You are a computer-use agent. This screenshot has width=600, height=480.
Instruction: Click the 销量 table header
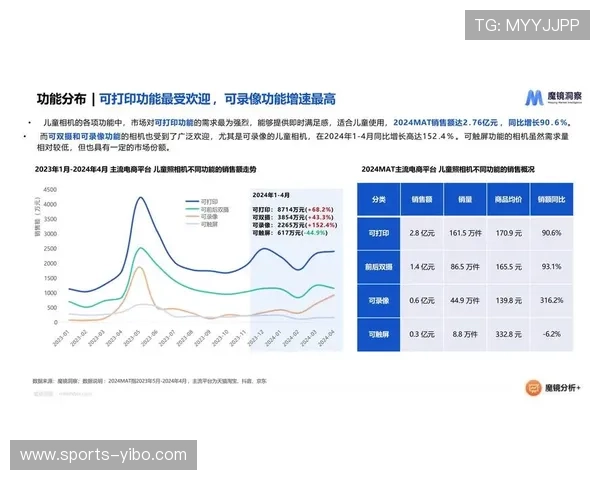(465, 199)
